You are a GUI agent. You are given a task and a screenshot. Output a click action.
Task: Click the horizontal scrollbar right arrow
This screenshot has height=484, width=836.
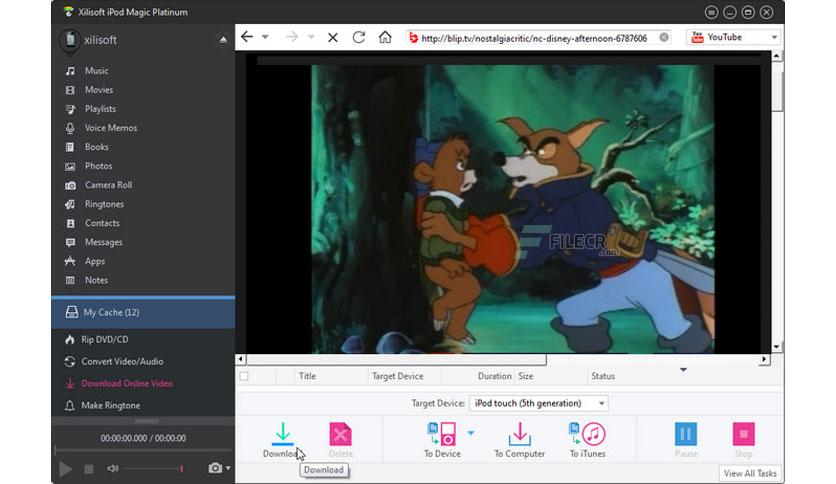pos(764,359)
